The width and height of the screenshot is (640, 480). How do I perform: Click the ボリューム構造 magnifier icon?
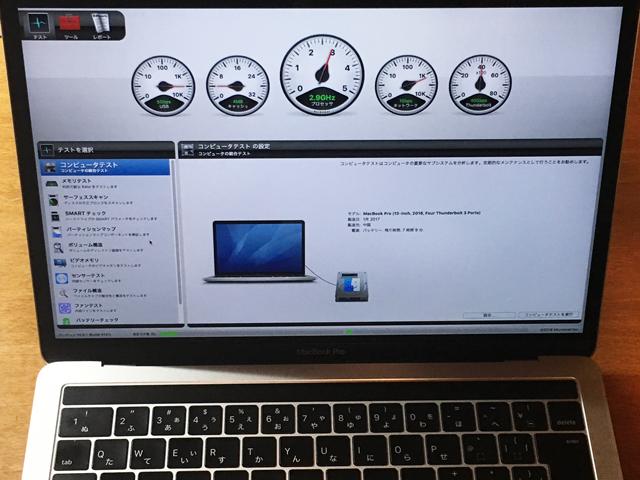[x=59, y=247]
